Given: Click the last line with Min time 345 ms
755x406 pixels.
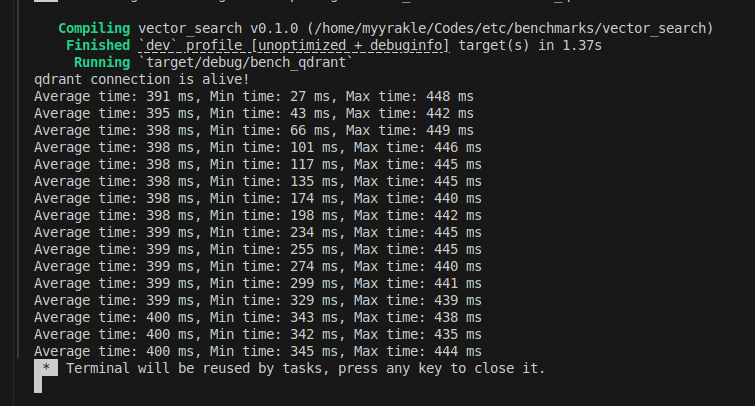Looking at the screenshot, I should click(257, 351).
